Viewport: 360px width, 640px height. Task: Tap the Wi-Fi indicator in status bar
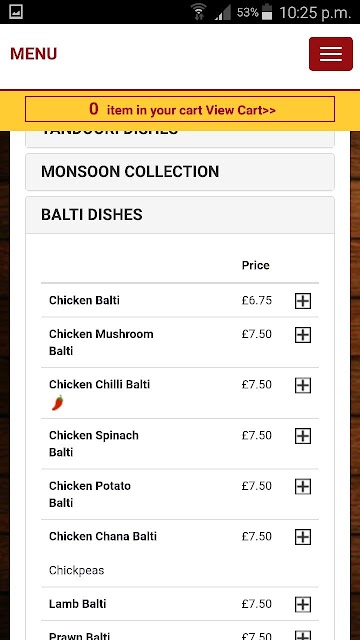point(199,12)
